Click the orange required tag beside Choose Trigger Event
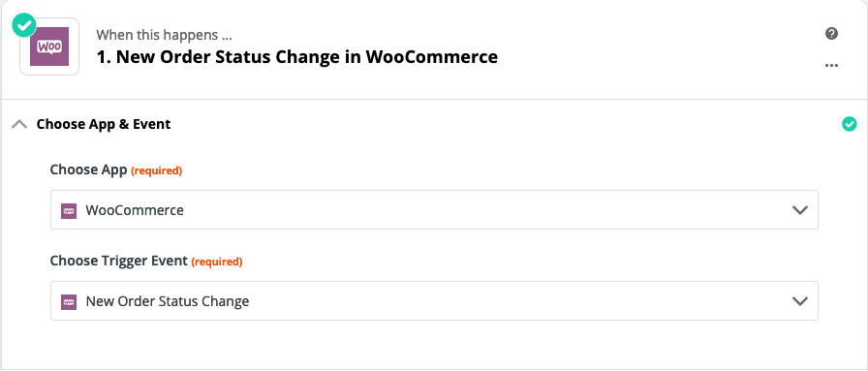Image resolution: width=868 pixels, height=371 pixels. [x=217, y=262]
